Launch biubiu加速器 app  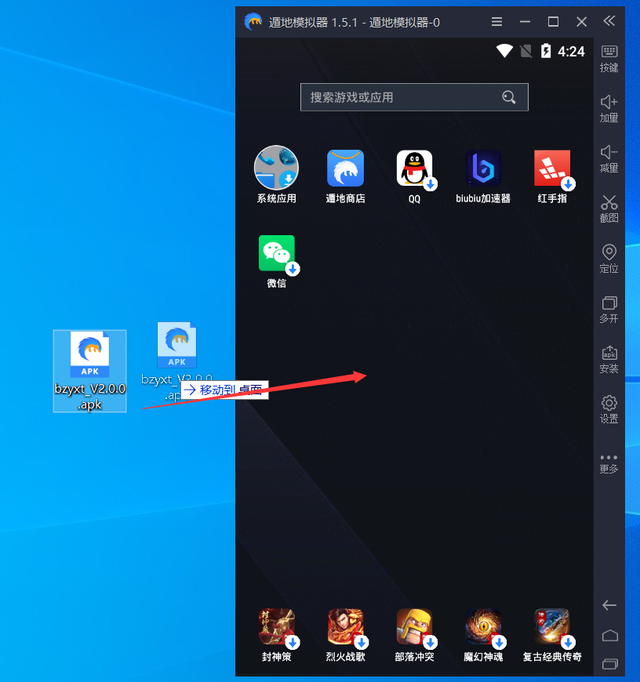(483, 168)
